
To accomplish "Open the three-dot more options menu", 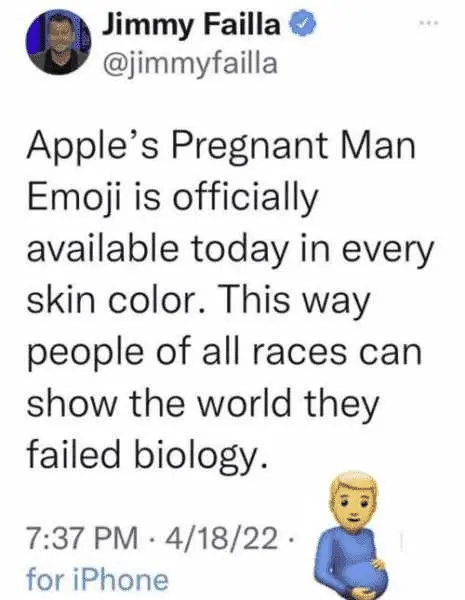I will click(430, 23).
